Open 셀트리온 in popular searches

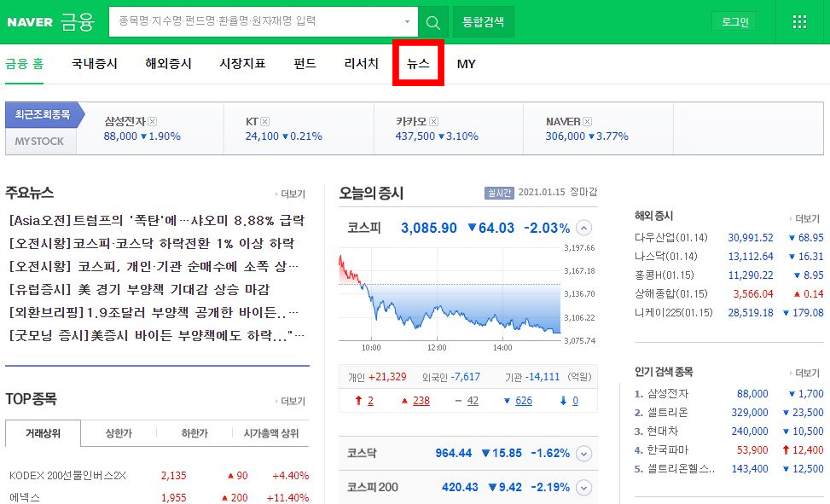pos(668,413)
